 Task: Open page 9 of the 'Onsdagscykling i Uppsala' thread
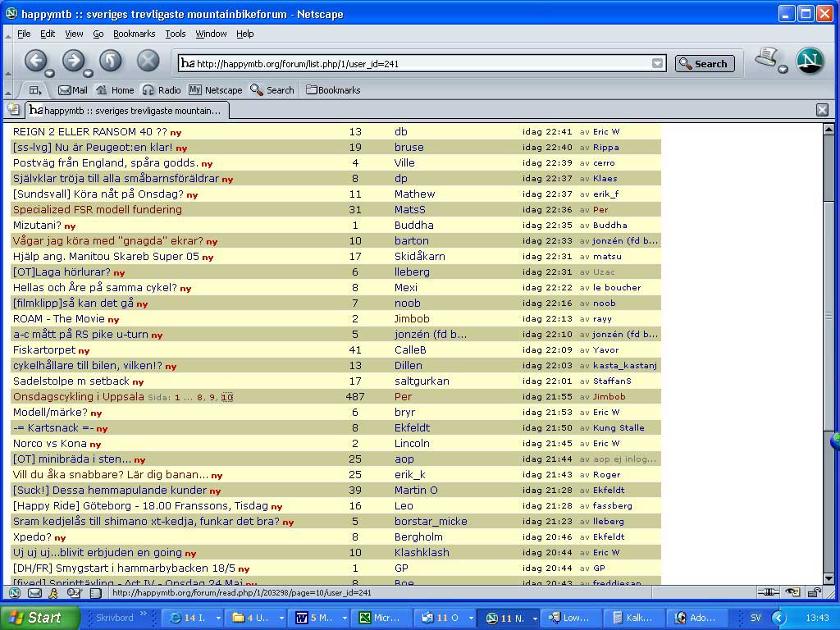point(212,398)
